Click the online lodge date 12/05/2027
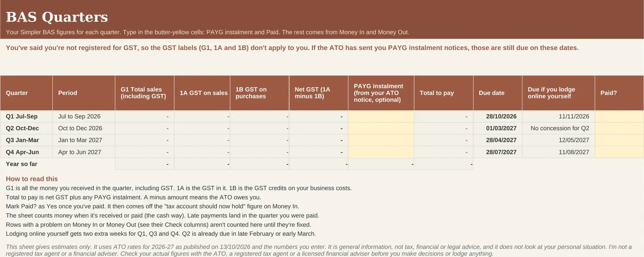 coord(558,140)
